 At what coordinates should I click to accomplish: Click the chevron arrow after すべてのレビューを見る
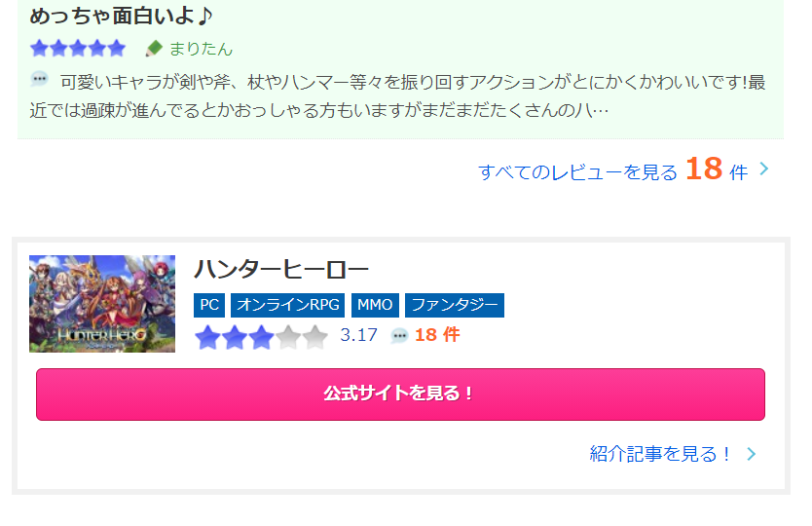tap(764, 169)
